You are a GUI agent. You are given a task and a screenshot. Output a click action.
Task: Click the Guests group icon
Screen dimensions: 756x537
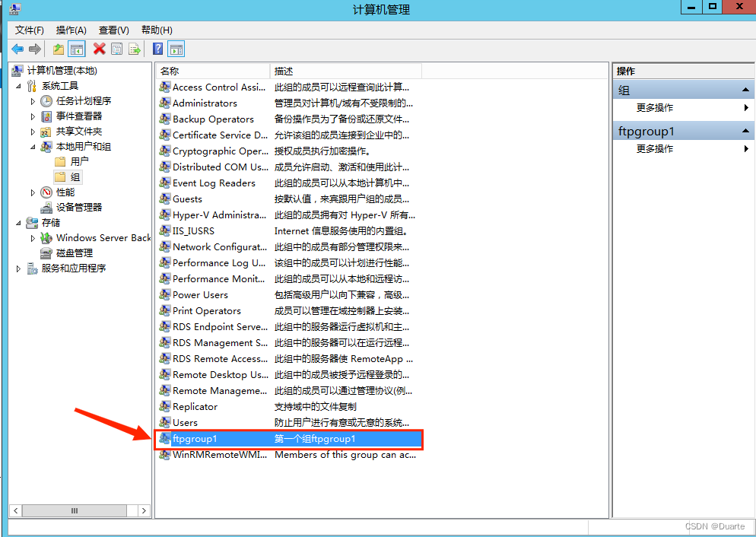click(x=165, y=199)
